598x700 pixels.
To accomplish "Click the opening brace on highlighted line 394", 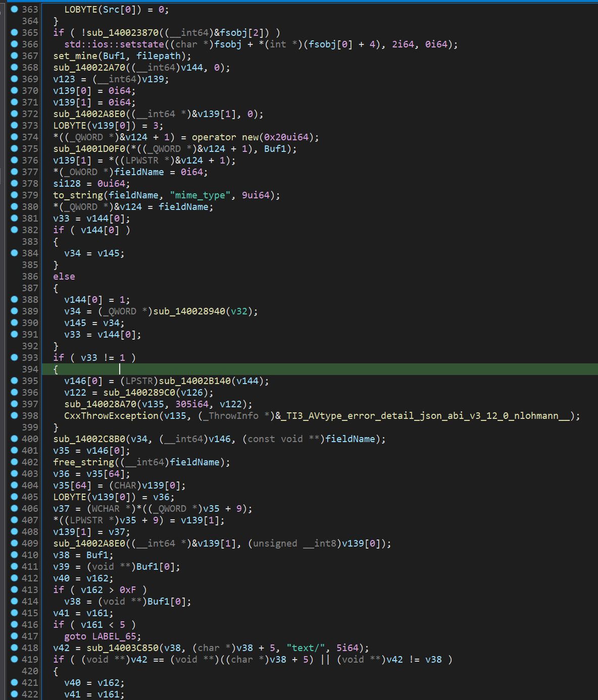I will pyautogui.click(x=56, y=369).
